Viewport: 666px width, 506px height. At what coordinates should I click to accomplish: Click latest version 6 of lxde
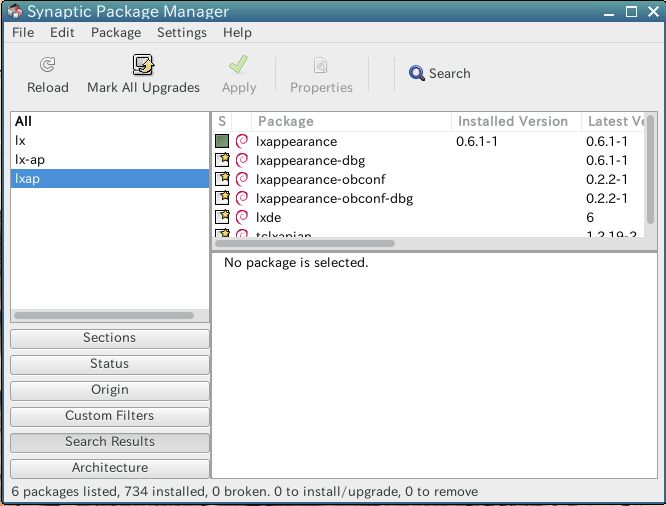click(590, 218)
